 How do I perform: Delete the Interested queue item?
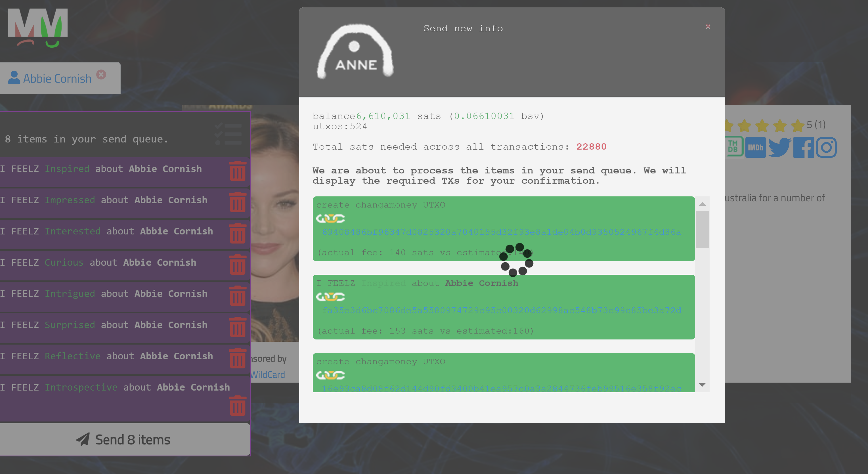(238, 234)
